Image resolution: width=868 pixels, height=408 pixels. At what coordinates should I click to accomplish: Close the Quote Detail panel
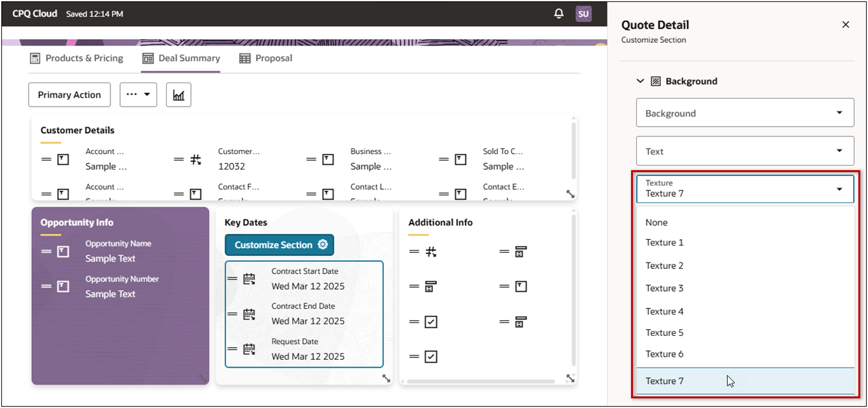click(x=845, y=25)
